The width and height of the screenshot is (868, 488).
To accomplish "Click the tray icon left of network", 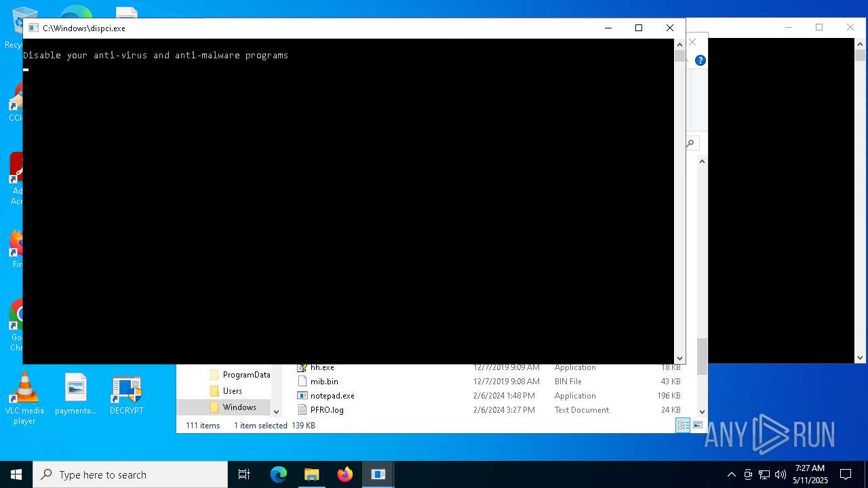I will point(748,474).
